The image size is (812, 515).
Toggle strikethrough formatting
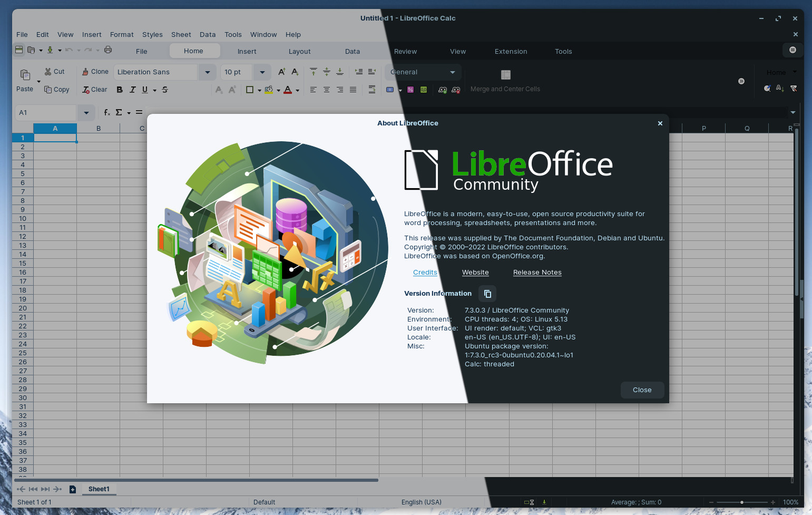point(165,90)
